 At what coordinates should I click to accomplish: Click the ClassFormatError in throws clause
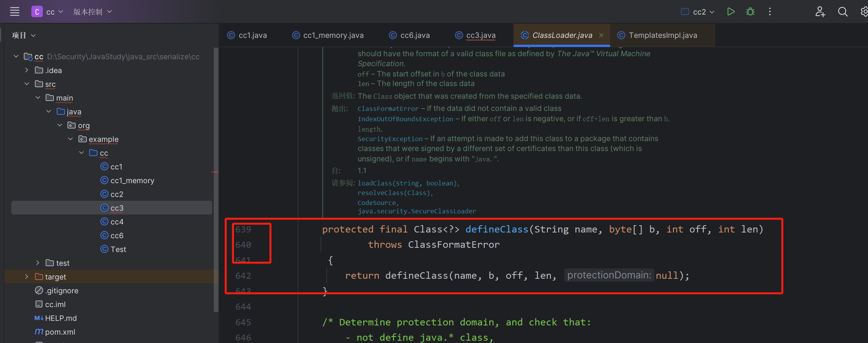click(x=454, y=245)
